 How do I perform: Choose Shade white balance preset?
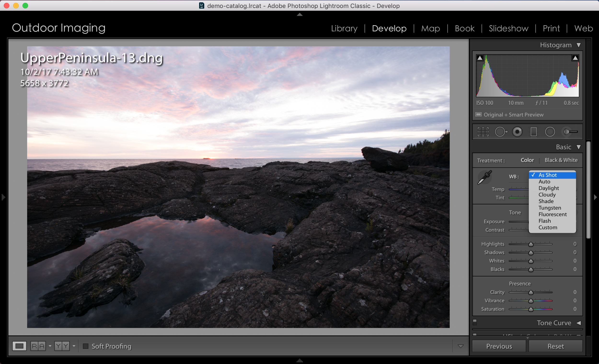click(552, 201)
